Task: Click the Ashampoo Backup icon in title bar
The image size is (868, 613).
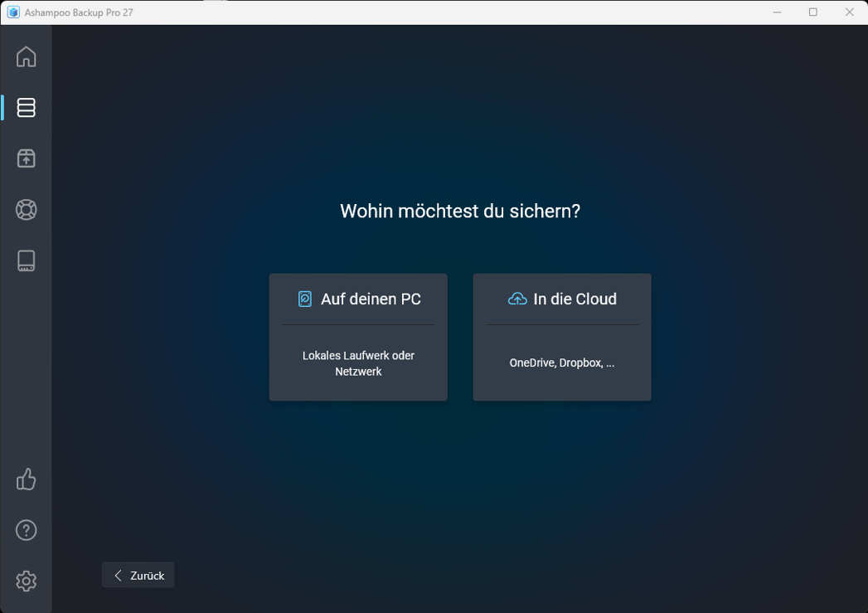Action: [12, 12]
